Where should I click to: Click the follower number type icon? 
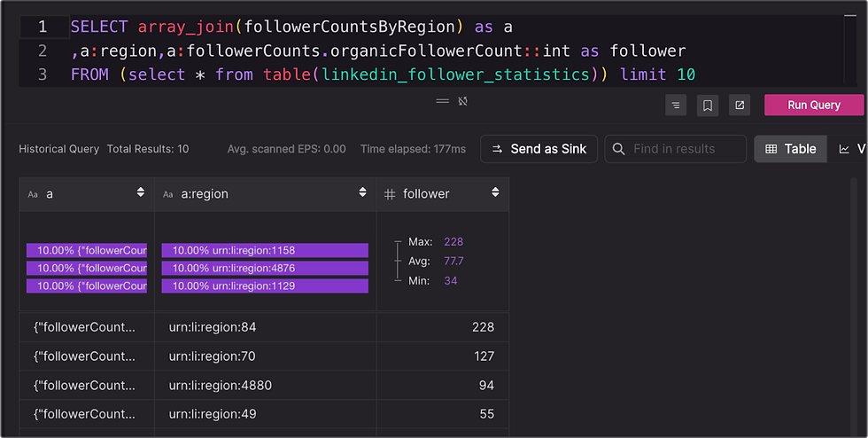(390, 194)
